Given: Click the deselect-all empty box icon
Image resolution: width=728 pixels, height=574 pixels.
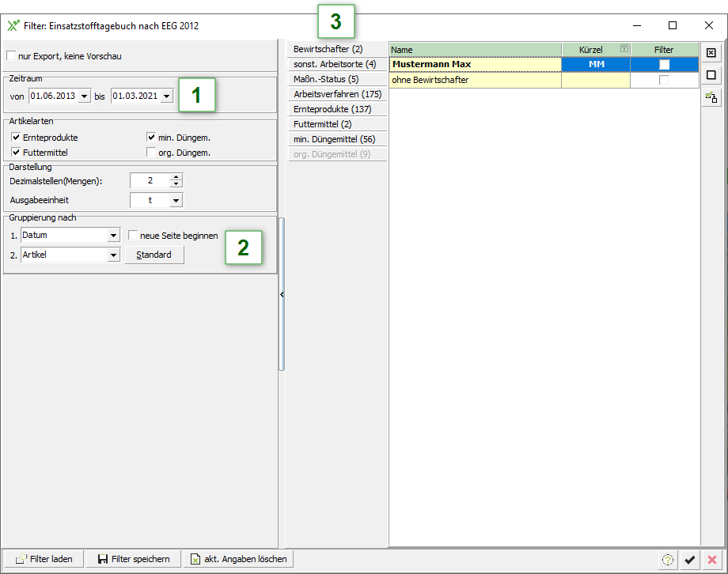Looking at the screenshot, I should 711,75.
